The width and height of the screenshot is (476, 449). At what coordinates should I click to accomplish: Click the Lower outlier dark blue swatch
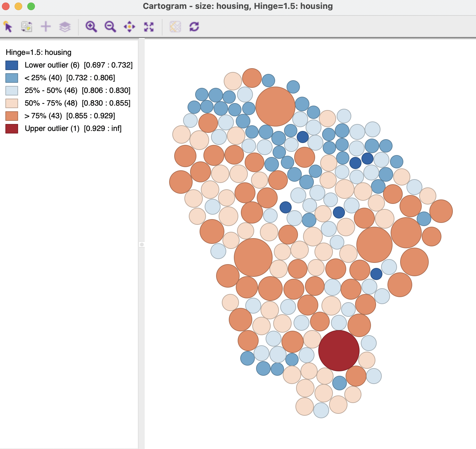pos(12,65)
